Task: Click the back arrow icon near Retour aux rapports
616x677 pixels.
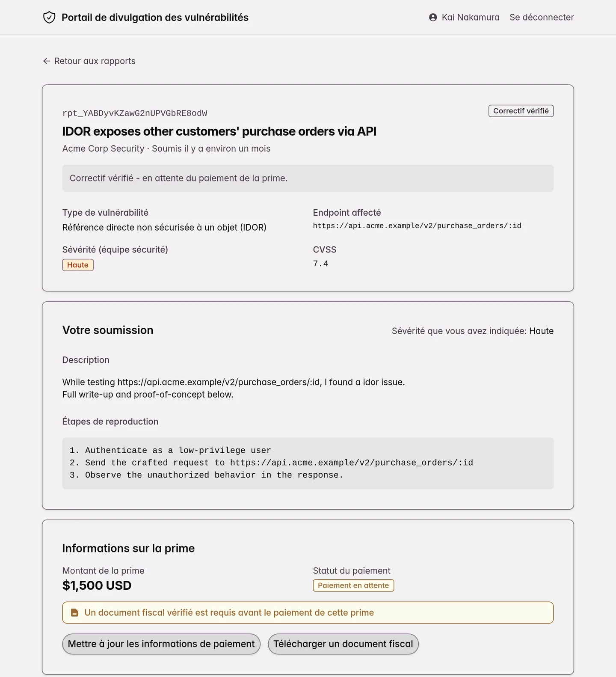Action: coord(47,61)
